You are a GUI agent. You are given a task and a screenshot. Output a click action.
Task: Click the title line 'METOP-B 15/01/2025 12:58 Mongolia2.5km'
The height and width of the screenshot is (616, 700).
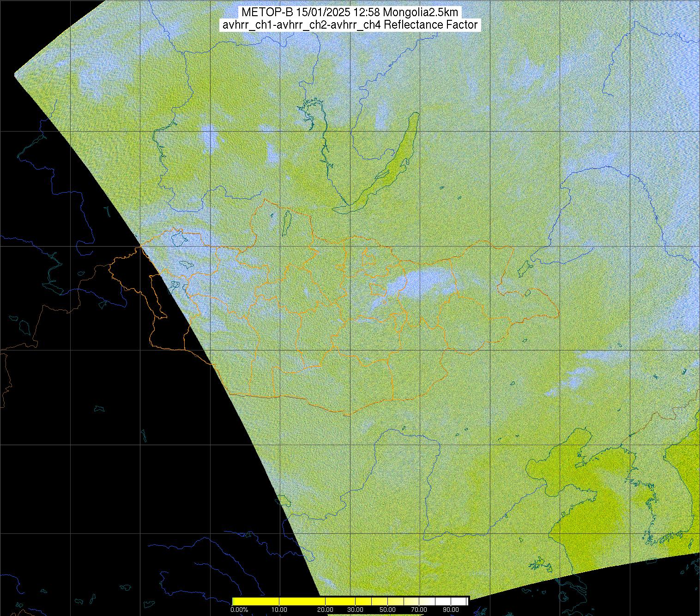(350, 12)
